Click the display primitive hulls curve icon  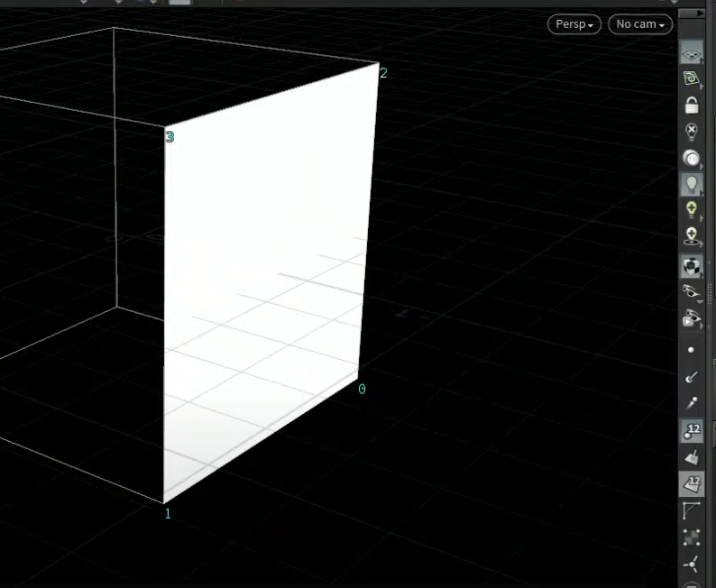point(692,510)
